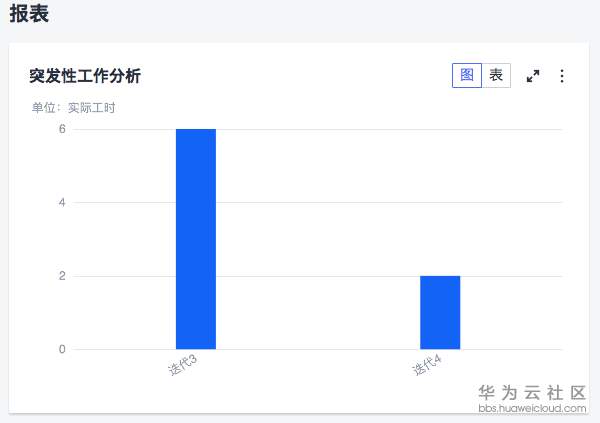Click the 突发性工作分析 card title
600x423 pixels.
pyautogui.click(x=85, y=76)
